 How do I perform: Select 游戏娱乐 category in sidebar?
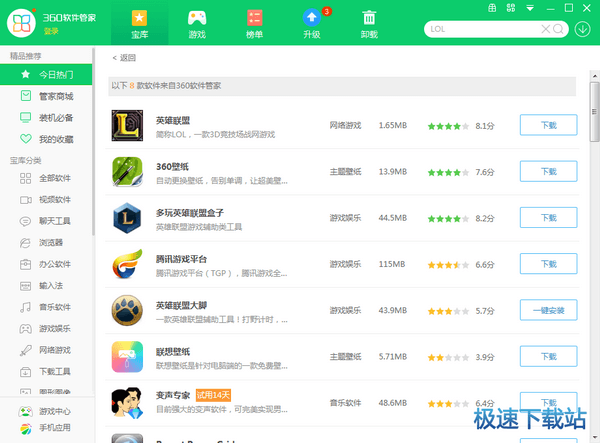point(46,328)
